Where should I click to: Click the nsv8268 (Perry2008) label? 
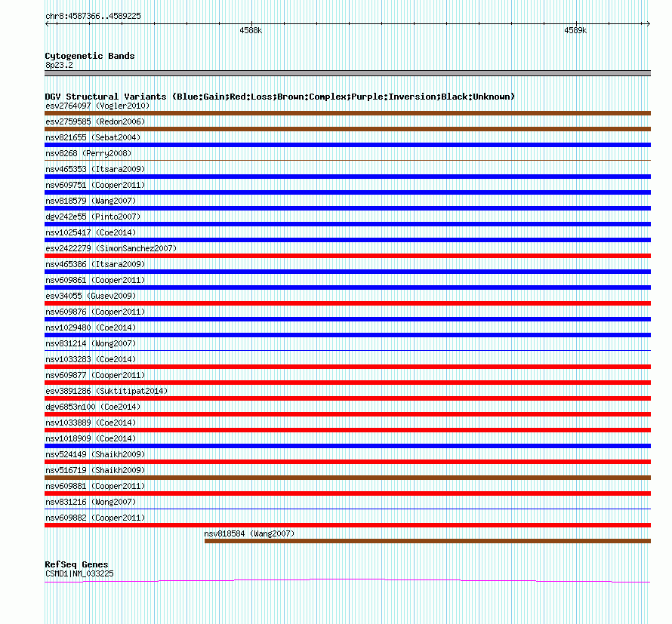[x=88, y=153]
